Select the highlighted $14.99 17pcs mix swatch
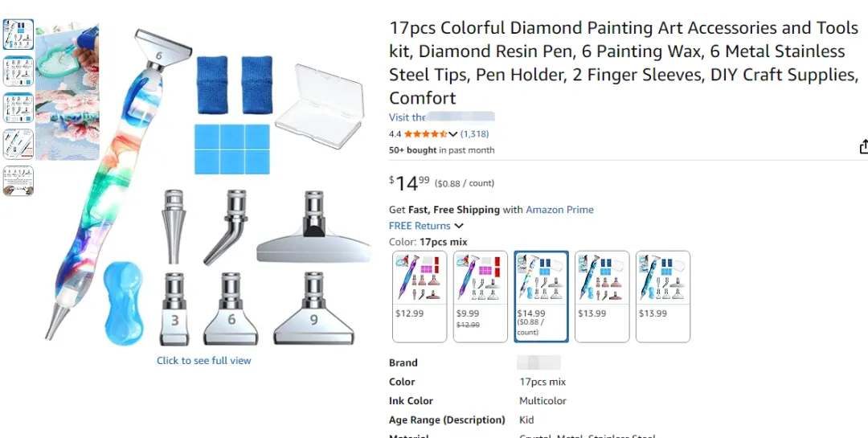This screenshot has height=438, width=868. pos(541,296)
